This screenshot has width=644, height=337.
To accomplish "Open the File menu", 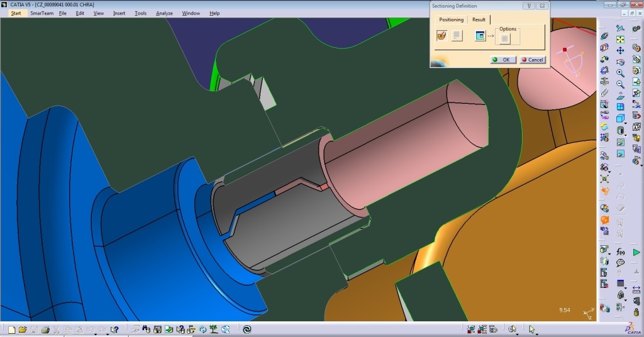I will click(62, 13).
